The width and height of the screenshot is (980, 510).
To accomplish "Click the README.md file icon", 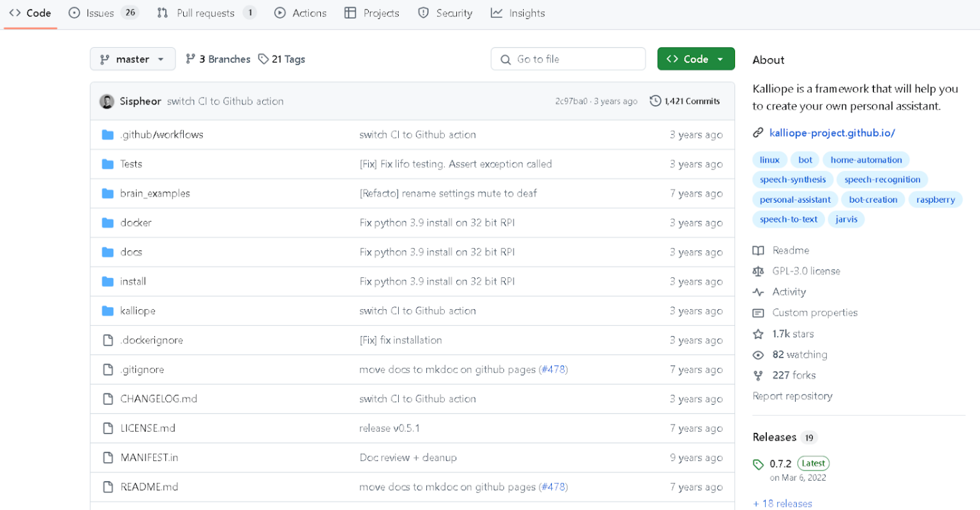I will 107,486.
